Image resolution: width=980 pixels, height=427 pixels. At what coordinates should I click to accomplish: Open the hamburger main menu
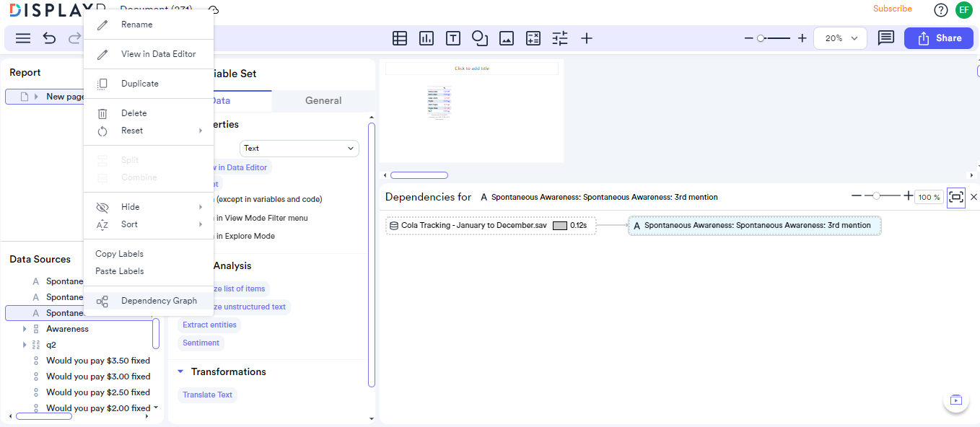pos(22,38)
